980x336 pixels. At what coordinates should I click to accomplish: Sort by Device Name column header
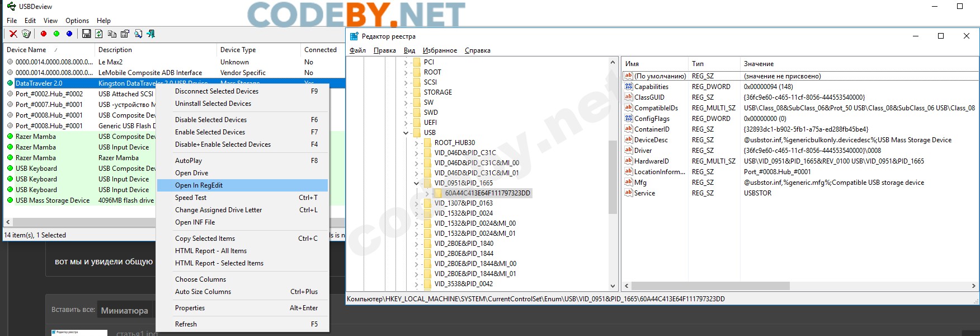pos(49,50)
